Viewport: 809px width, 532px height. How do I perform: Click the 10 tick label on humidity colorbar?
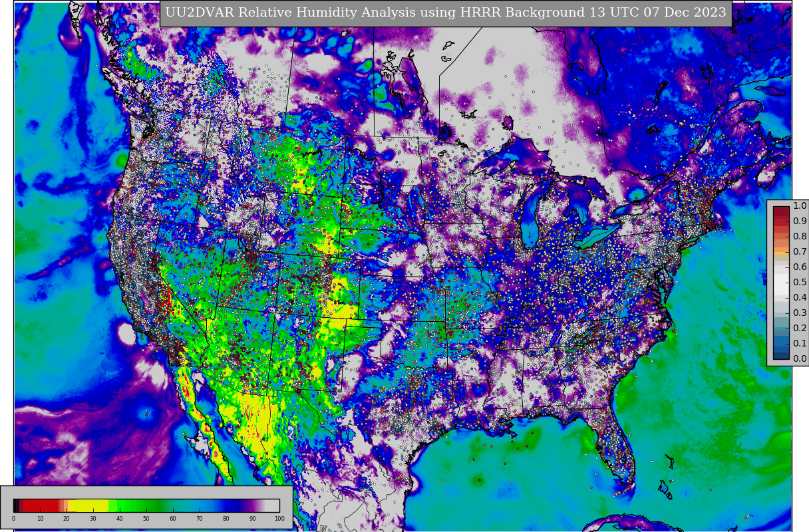[40, 519]
